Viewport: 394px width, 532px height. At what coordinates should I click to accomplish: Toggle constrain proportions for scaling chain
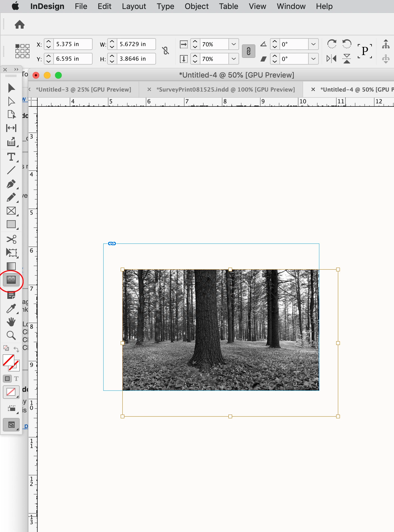click(x=249, y=51)
